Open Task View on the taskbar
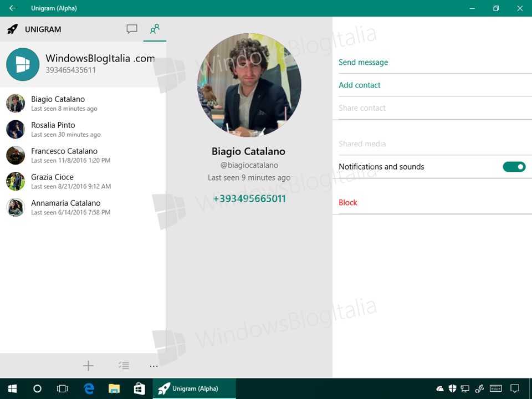 coord(63,388)
